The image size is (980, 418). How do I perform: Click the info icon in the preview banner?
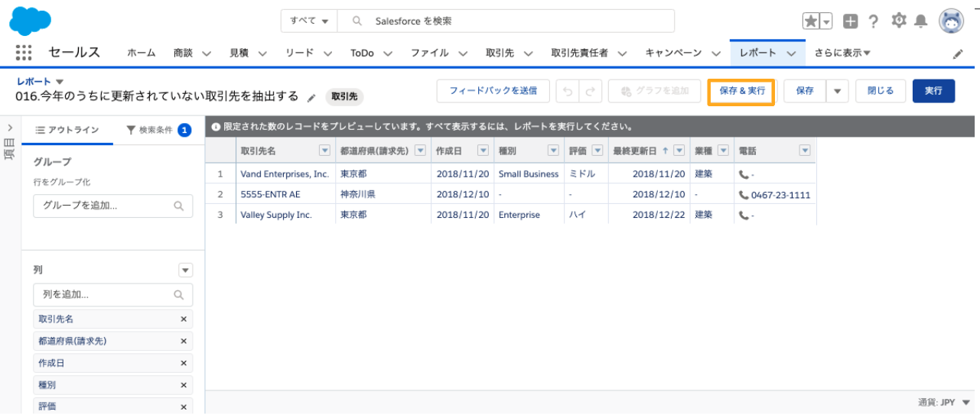pyautogui.click(x=217, y=126)
